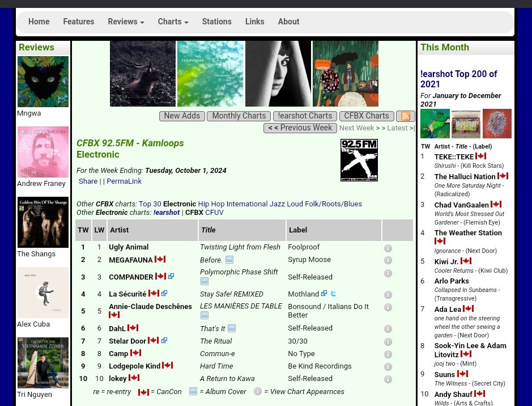Open CFBX Folk/Roots/Blues chart

(x=334, y=204)
